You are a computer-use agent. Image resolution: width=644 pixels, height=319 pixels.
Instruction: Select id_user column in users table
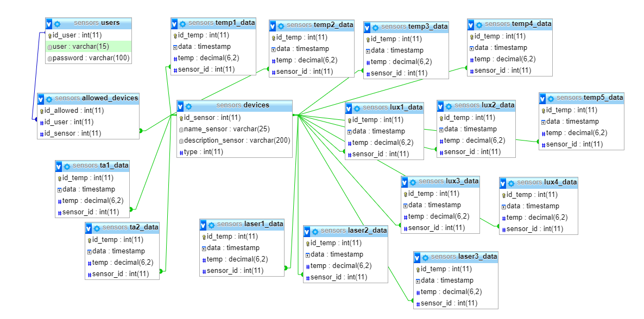tap(89, 35)
